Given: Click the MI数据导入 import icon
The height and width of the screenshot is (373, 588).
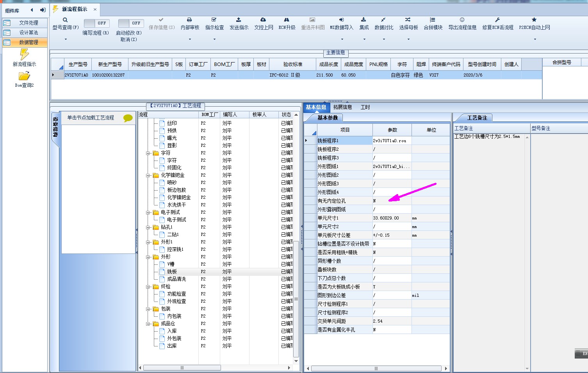Looking at the screenshot, I should point(341,20).
